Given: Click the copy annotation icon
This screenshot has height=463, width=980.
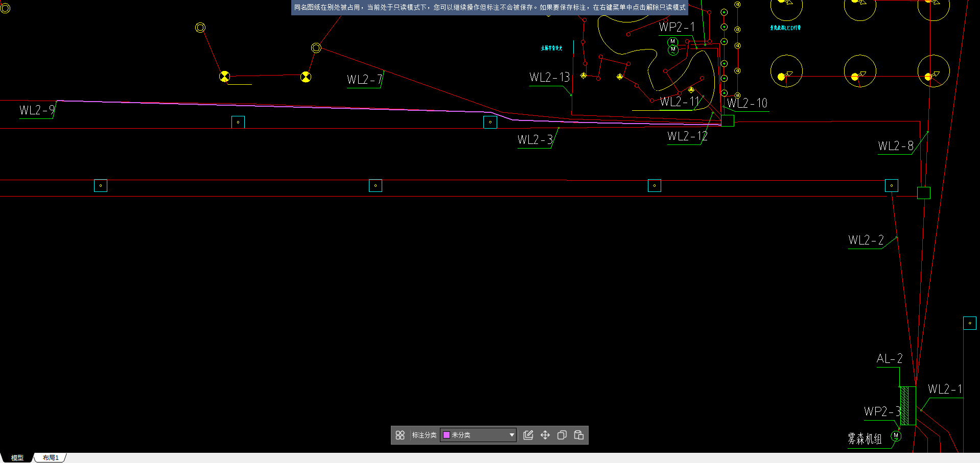Looking at the screenshot, I should [x=562, y=435].
